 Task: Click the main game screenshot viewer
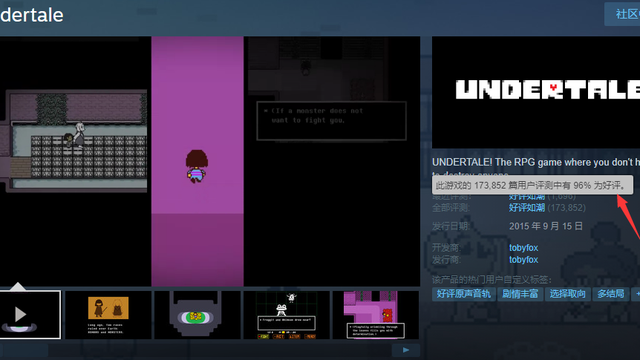point(210,161)
